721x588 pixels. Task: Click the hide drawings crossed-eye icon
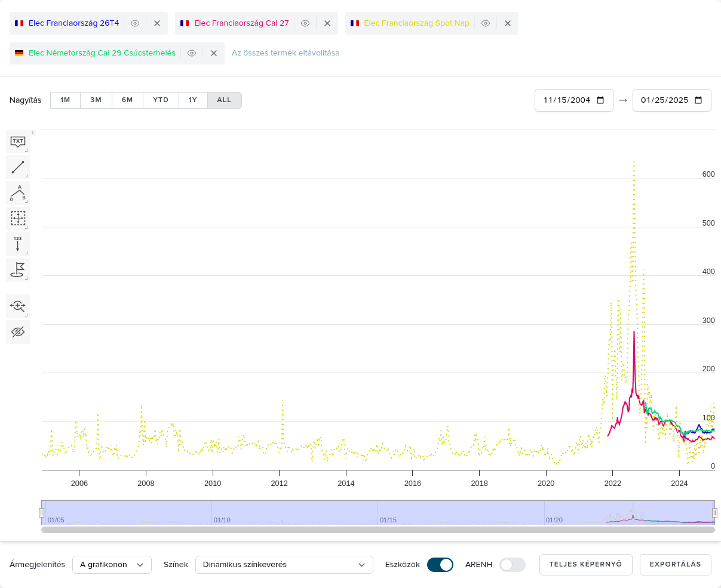tap(18, 332)
